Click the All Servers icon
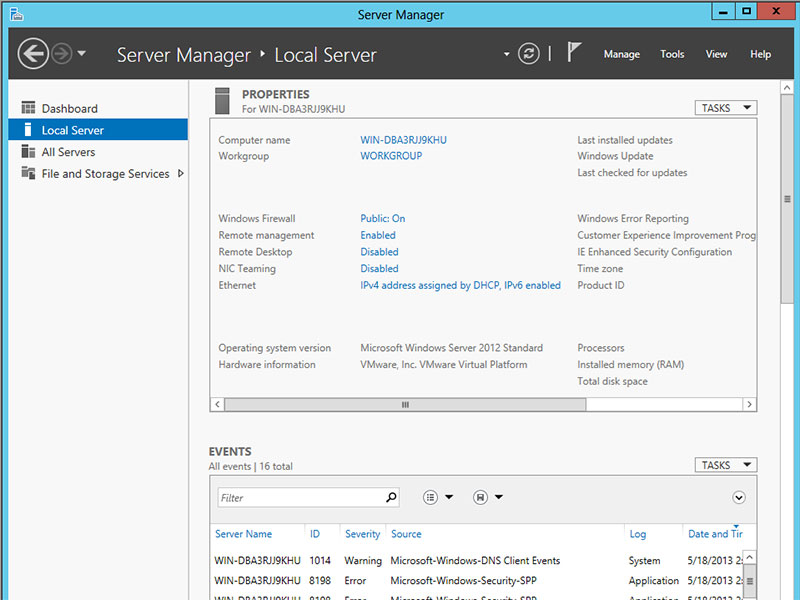 coord(29,152)
